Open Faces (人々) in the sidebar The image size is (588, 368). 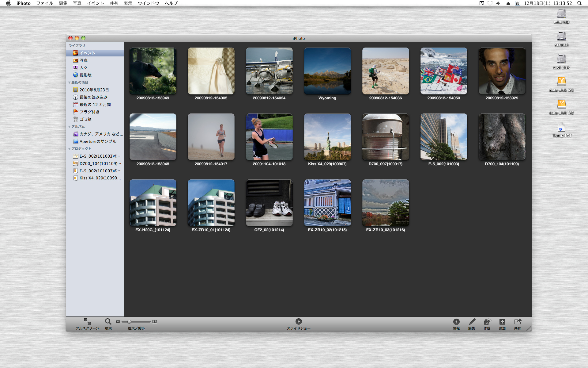coord(83,68)
